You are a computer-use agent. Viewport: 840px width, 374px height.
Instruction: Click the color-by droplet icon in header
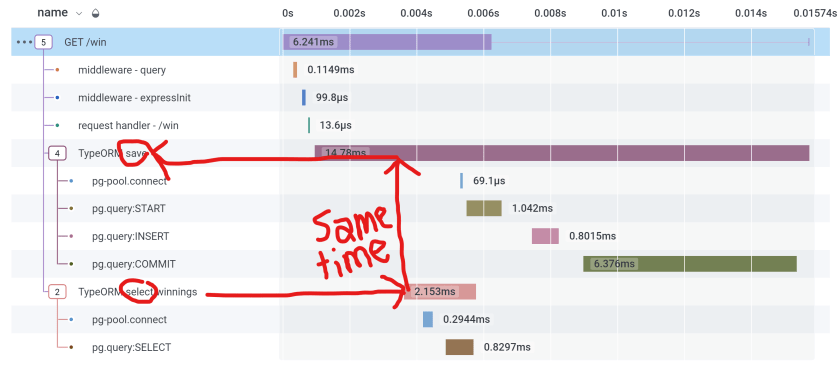95,13
